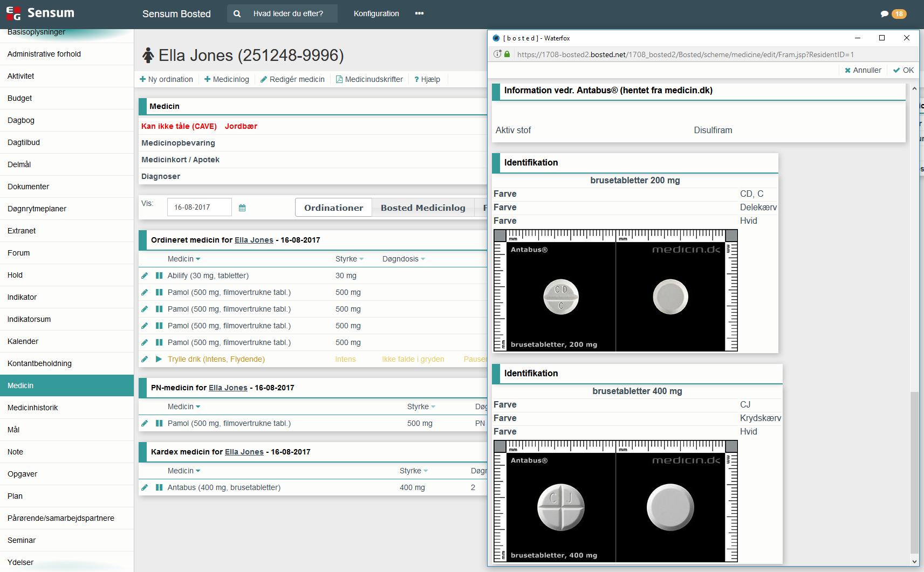This screenshot has height=572, width=924.
Task: Open Medicinudskrifter
Action: [x=369, y=79]
